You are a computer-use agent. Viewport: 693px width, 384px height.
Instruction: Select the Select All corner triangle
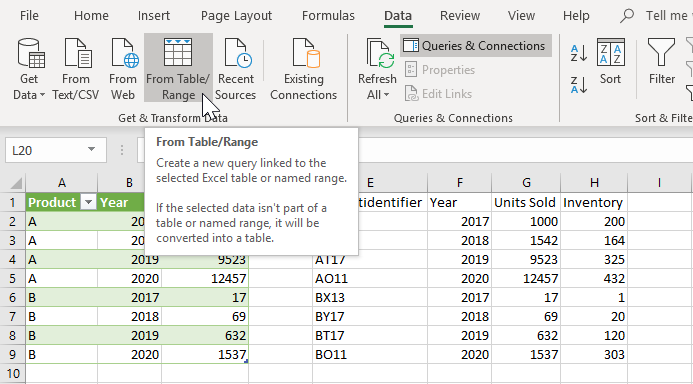pyautogui.click(x=15, y=183)
